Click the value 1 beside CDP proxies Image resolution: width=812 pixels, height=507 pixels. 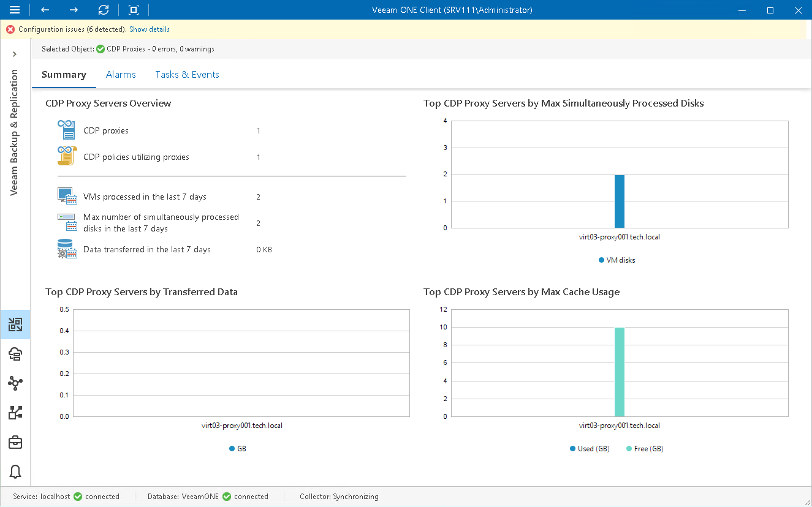[x=259, y=131]
